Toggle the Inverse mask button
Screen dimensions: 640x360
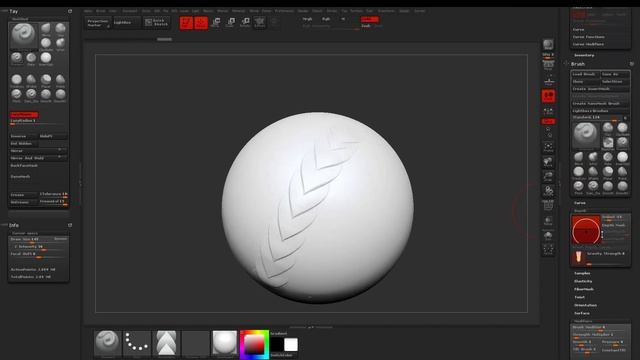point(24,136)
